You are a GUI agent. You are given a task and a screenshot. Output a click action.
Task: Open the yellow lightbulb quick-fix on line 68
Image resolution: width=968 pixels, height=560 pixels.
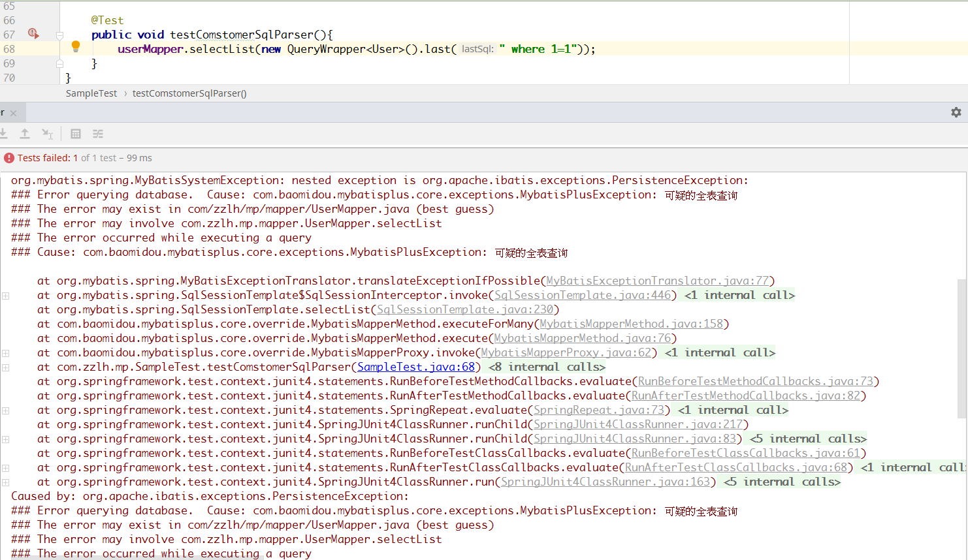click(x=76, y=46)
